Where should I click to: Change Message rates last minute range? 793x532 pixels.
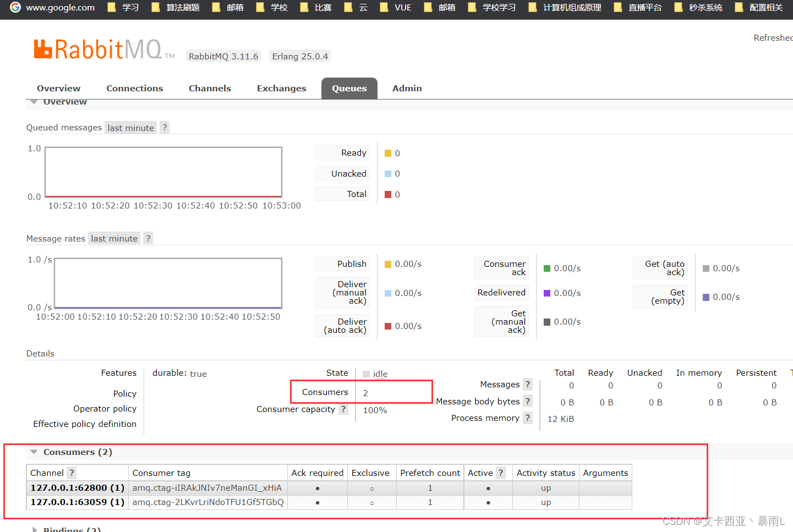114,238
